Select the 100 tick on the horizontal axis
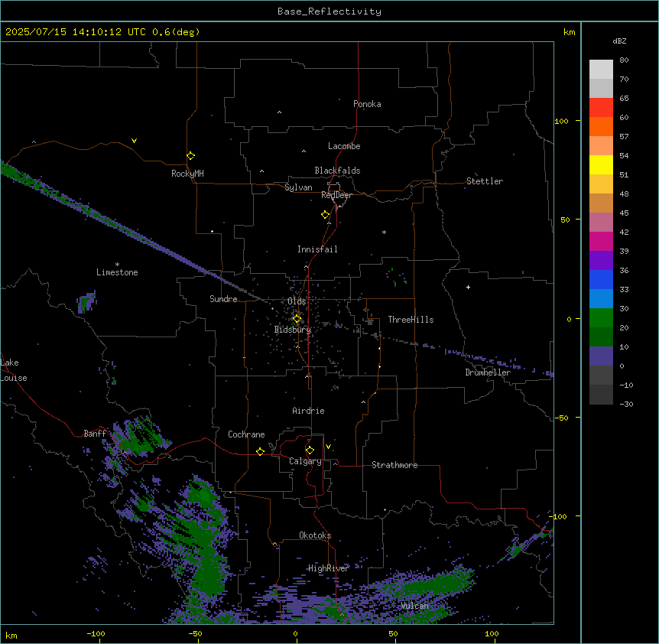659x644 pixels. coord(492,634)
